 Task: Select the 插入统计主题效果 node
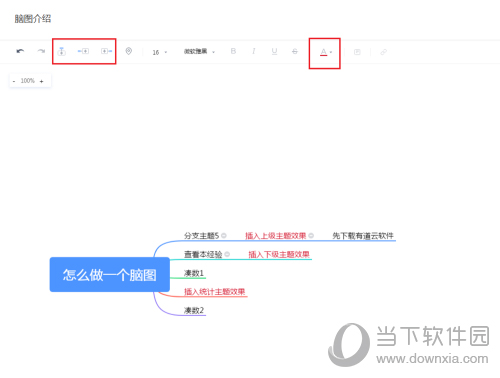(215, 292)
